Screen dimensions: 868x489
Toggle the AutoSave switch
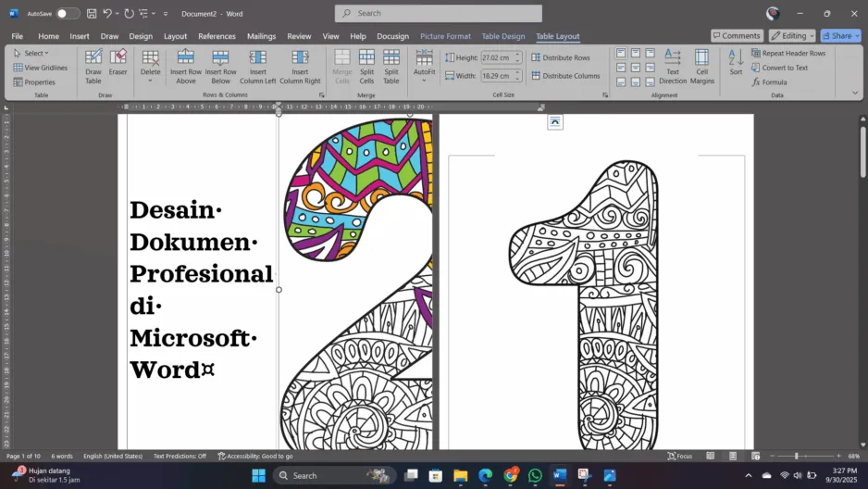[68, 13]
